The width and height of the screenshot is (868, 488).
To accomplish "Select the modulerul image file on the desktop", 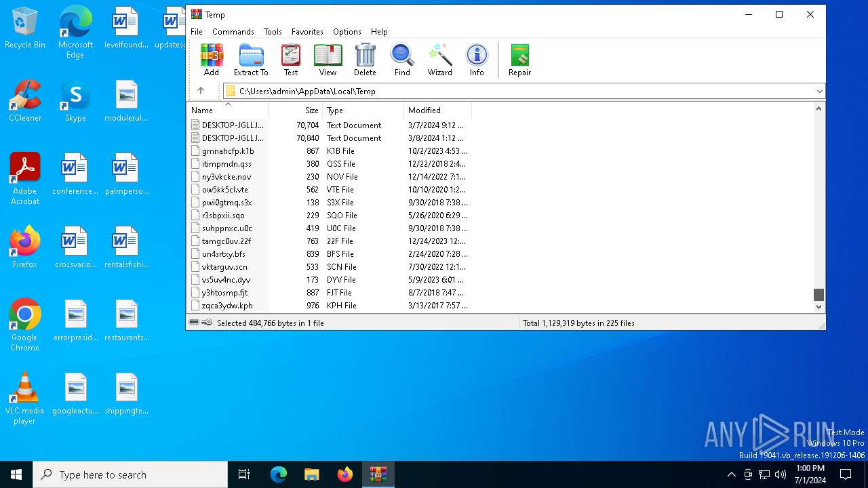I will (126, 101).
